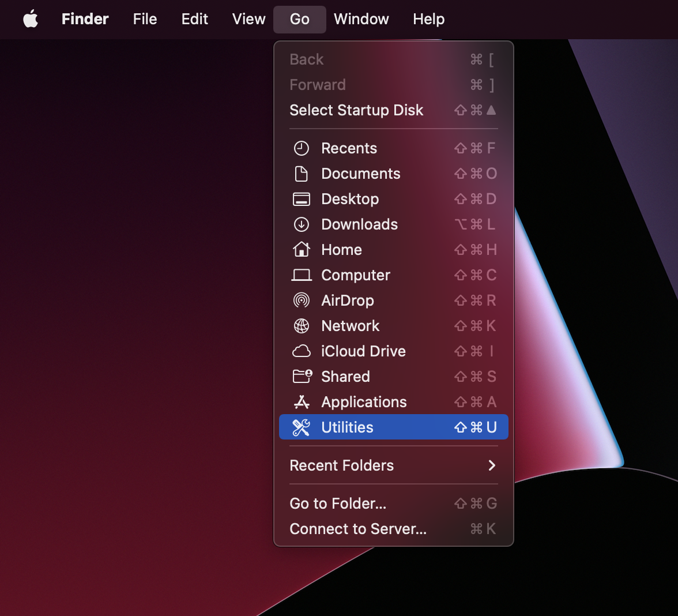Choose the highlighted Utilities label

click(347, 427)
